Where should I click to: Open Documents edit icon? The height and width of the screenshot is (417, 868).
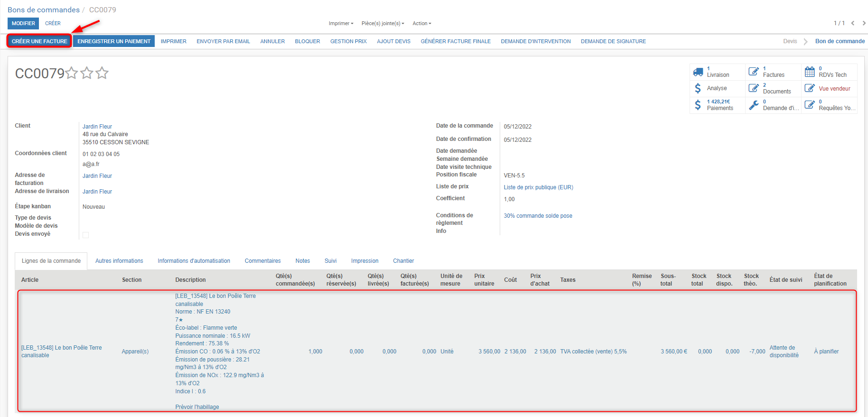[754, 88]
